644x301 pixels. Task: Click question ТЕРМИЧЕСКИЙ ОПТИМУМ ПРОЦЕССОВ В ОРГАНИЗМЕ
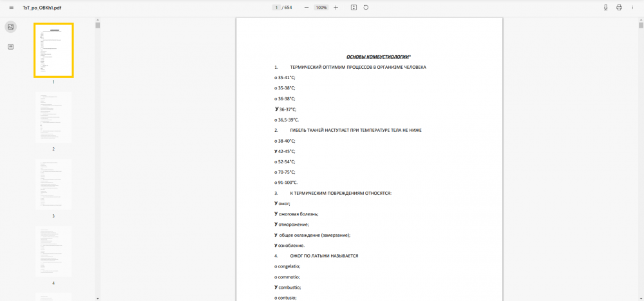coord(357,68)
